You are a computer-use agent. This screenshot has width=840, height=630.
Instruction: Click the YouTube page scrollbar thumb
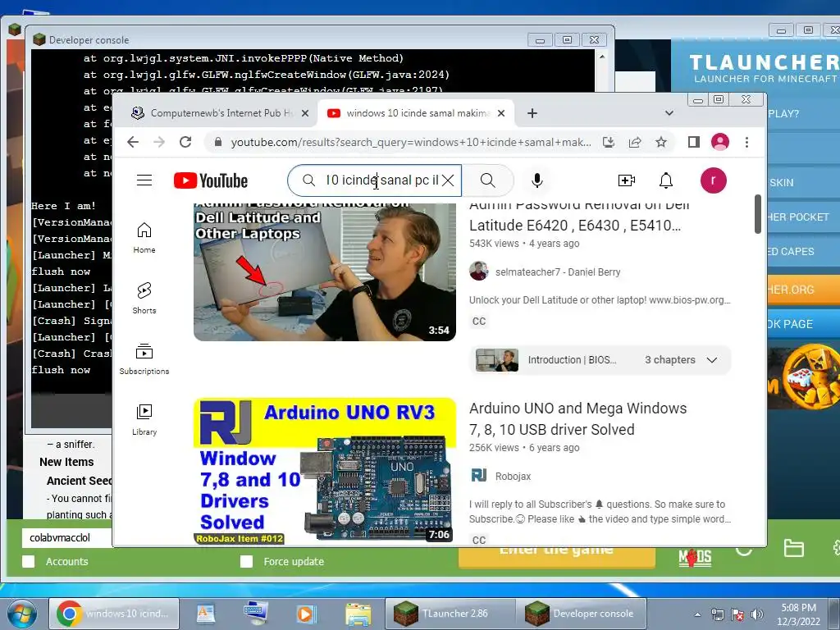[757, 214]
